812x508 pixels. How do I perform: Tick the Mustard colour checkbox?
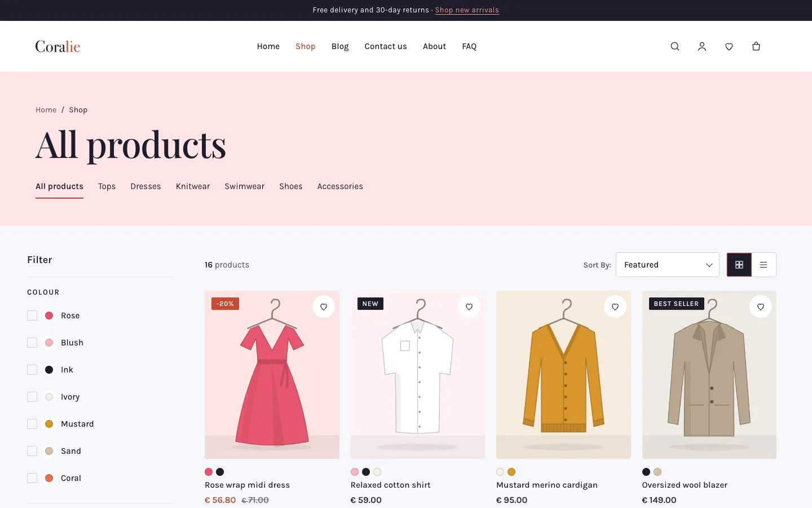tap(32, 424)
